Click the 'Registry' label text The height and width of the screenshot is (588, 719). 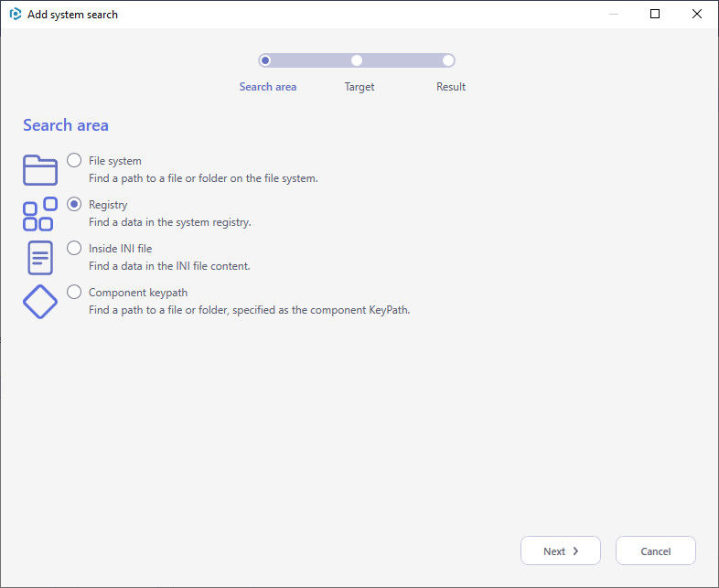click(108, 205)
